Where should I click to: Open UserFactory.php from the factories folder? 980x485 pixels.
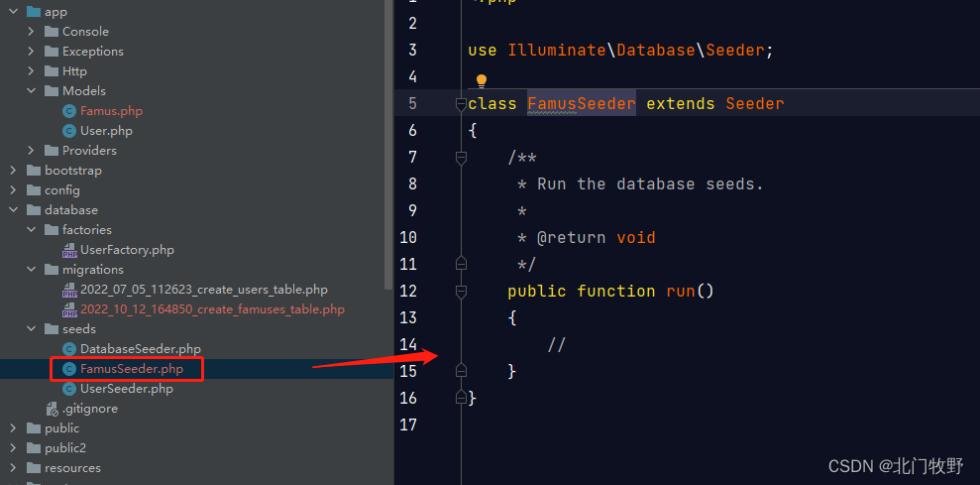click(x=127, y=250)
